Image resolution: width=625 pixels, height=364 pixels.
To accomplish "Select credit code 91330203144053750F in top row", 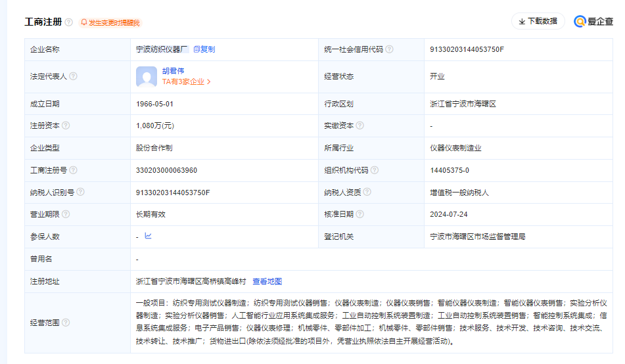I will tap(467, 49).
